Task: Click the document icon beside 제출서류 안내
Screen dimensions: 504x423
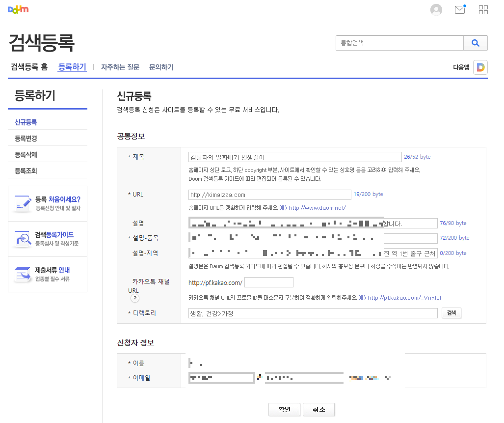Action: [22, 273]
